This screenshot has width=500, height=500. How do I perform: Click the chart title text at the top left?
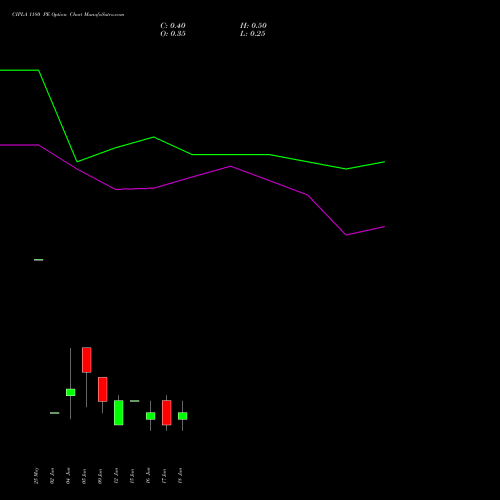[x=68, y=15]
